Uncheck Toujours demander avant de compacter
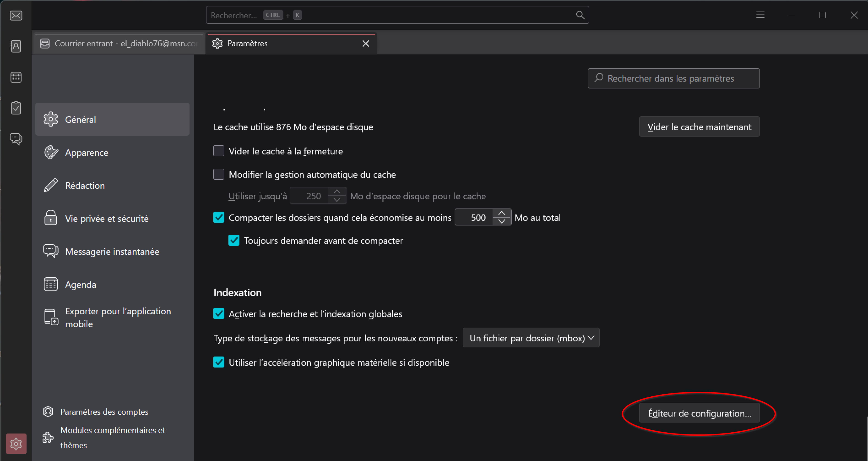 (234, 240)
